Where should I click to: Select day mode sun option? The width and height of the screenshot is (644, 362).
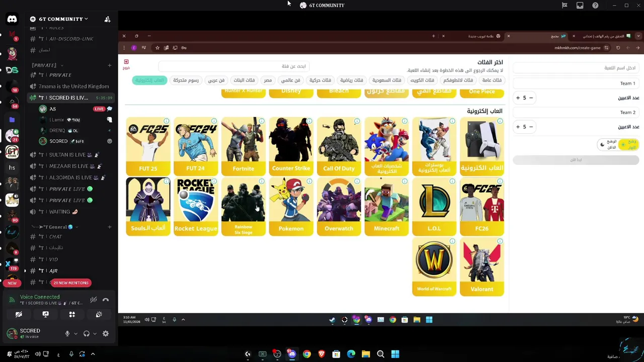[628, 144]
